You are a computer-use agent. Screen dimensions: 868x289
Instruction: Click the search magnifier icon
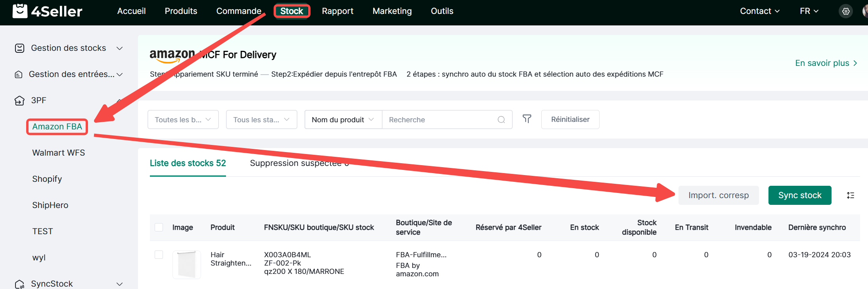click(501, 119)
